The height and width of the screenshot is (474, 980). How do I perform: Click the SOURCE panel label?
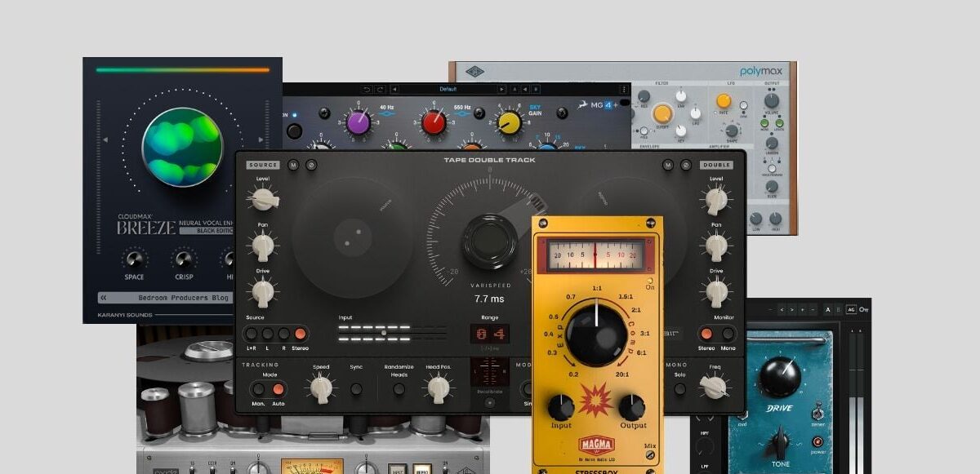263,165
